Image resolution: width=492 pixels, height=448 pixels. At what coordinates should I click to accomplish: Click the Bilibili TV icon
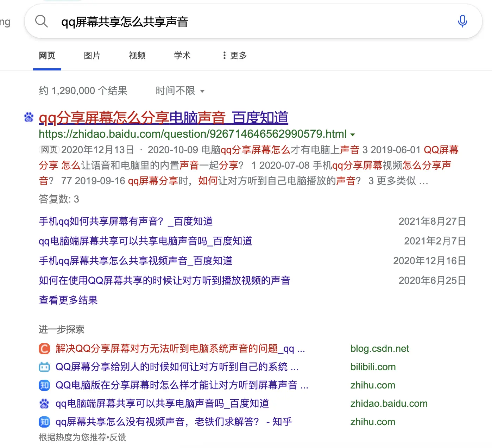click(x=44, y=367)
